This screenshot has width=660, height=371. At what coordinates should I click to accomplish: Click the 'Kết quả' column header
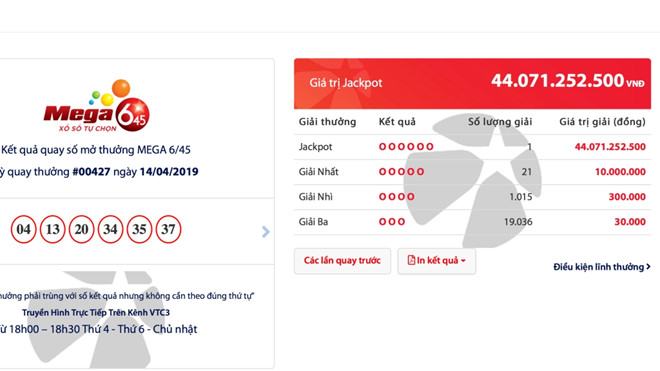(x=397, y=122)
